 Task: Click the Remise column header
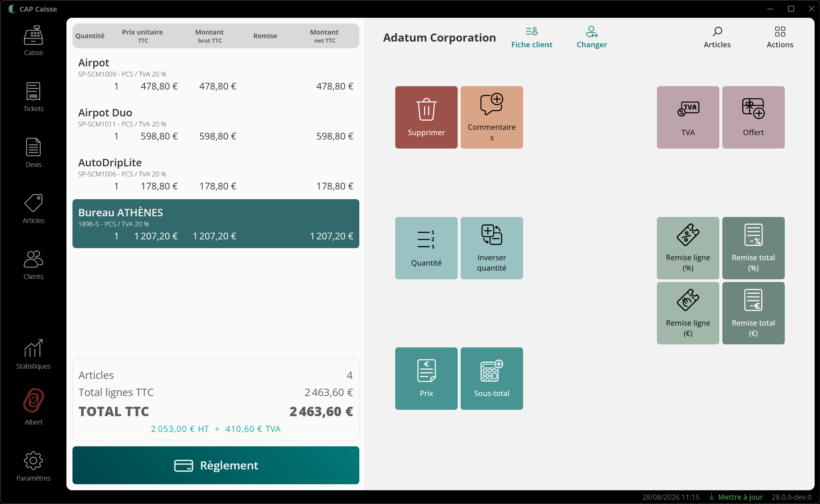(x=265, y=36)
